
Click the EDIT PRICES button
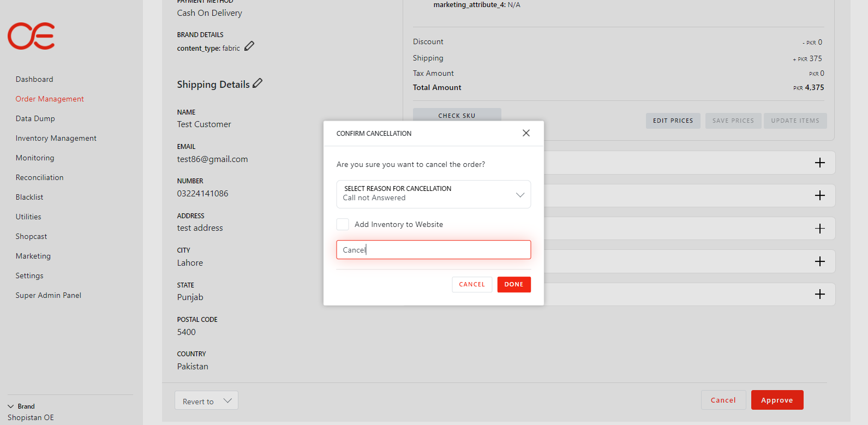click(673, 121)
